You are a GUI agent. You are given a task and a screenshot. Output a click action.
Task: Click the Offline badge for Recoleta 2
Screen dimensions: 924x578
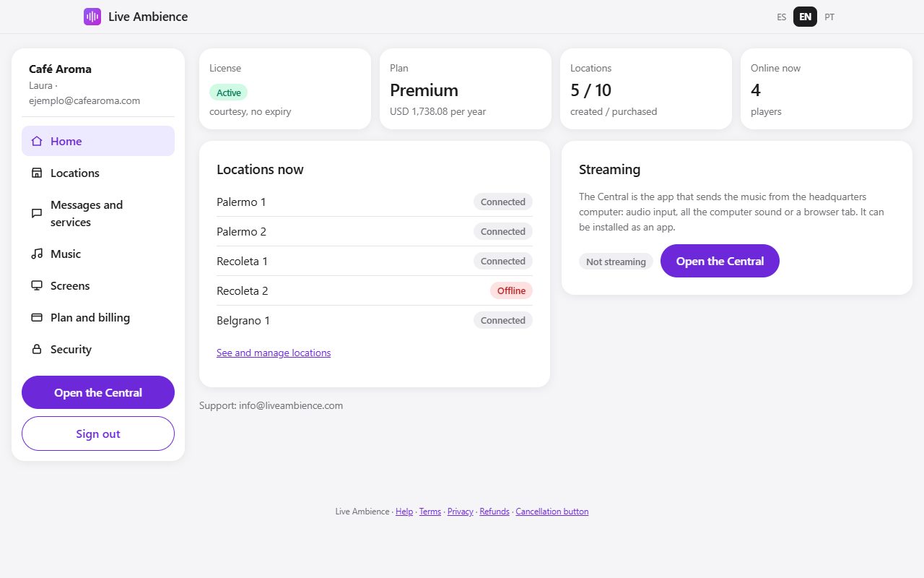click(x=511, y=290)
